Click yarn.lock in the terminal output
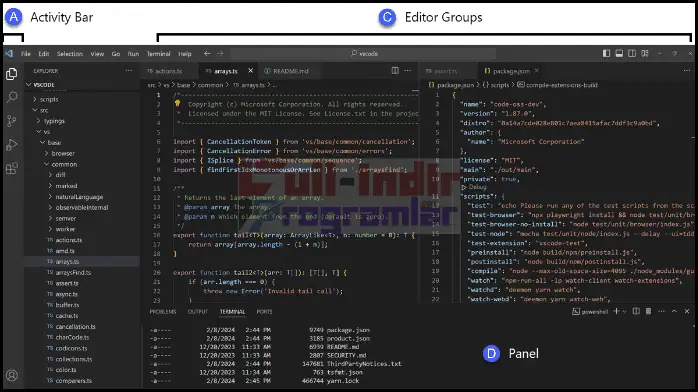The height and width of the screenshot is (392, 698). coord(343,381)
